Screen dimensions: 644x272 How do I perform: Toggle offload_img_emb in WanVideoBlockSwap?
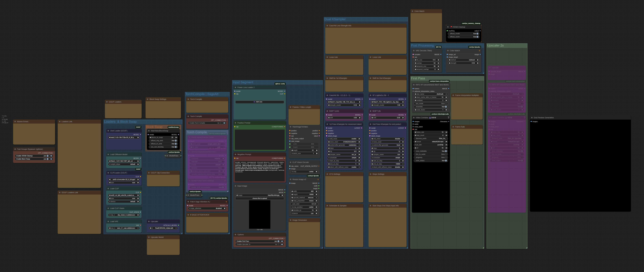click(x=176, y=140)
